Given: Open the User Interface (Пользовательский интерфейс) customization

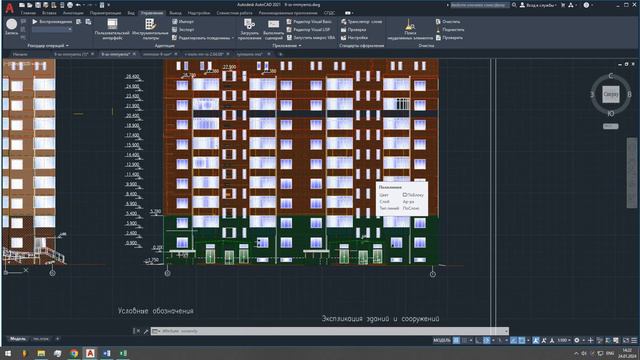Looking at the screenshot, I should tap(112, 29).
